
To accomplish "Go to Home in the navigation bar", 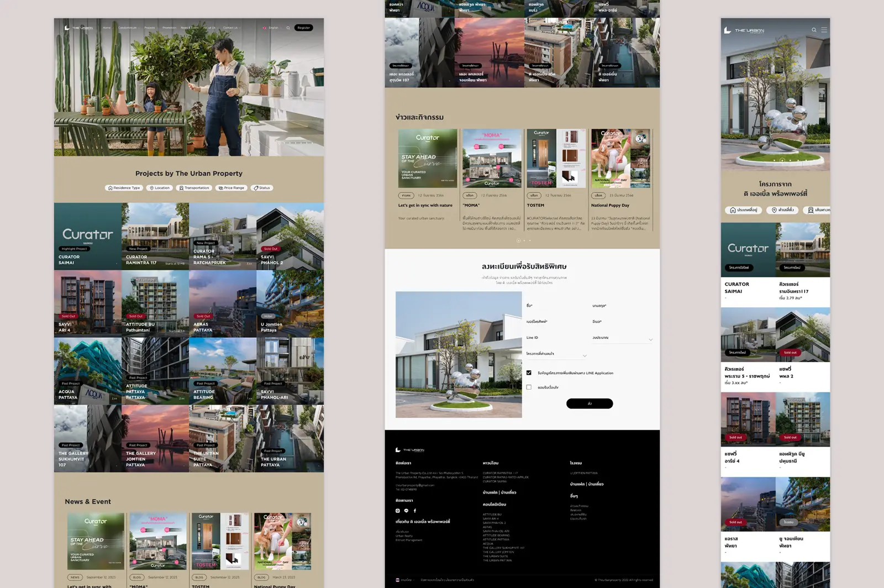I will 107,28.
